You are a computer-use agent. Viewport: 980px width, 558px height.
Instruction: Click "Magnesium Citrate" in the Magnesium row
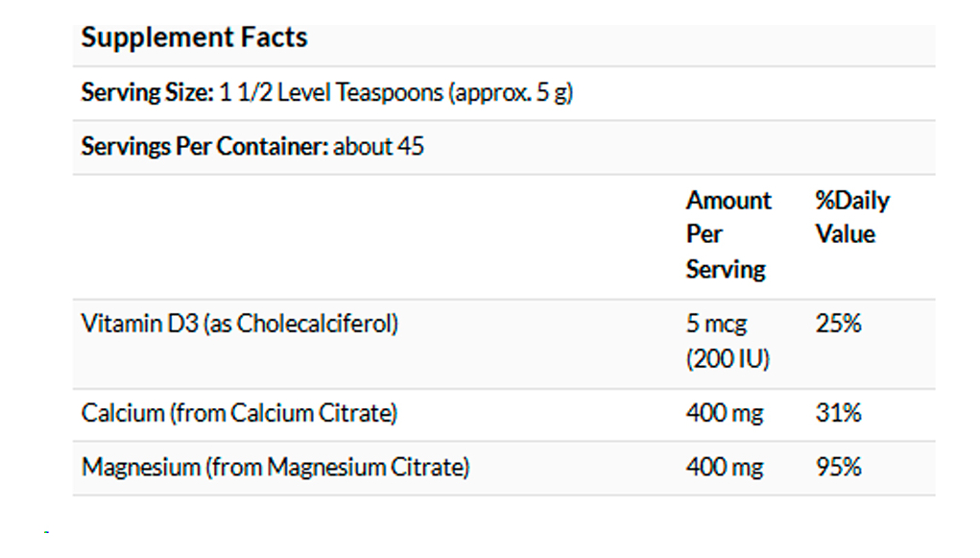(x=364, y=468)
